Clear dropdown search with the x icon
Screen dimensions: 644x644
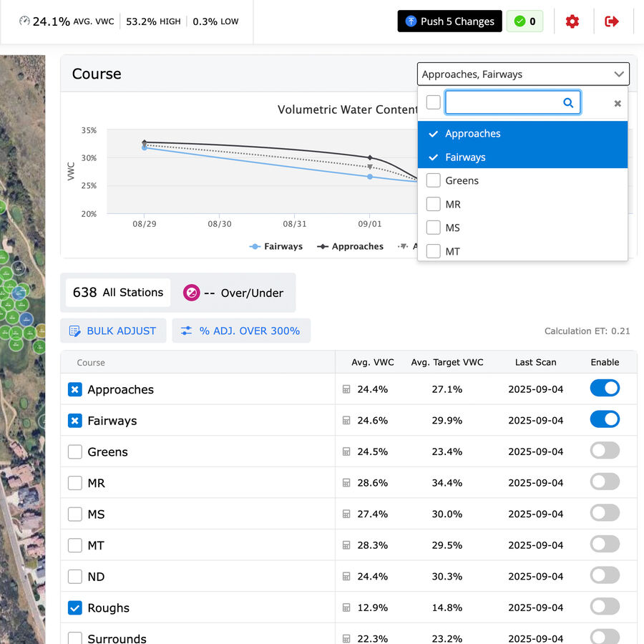[x=618, y=104]
